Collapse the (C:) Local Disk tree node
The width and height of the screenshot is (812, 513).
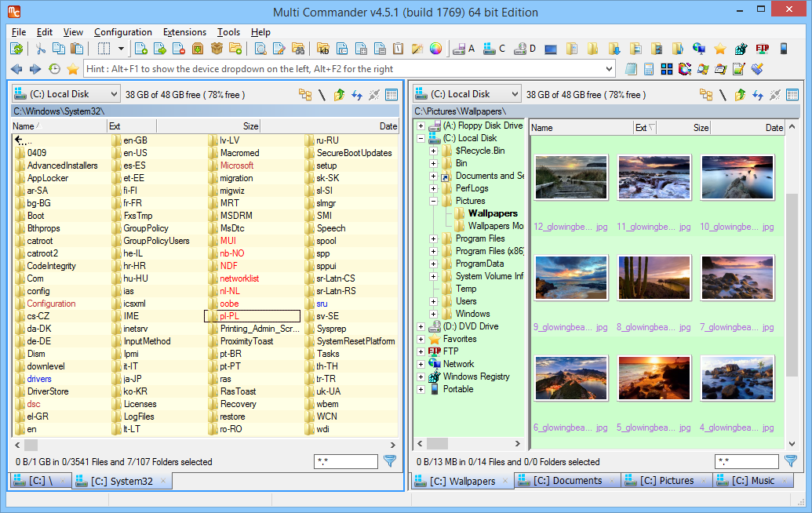click(x=421, y=138)
